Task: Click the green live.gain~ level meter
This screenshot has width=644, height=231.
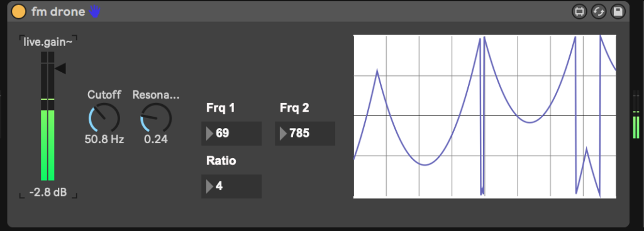Action: coord(48,116)
